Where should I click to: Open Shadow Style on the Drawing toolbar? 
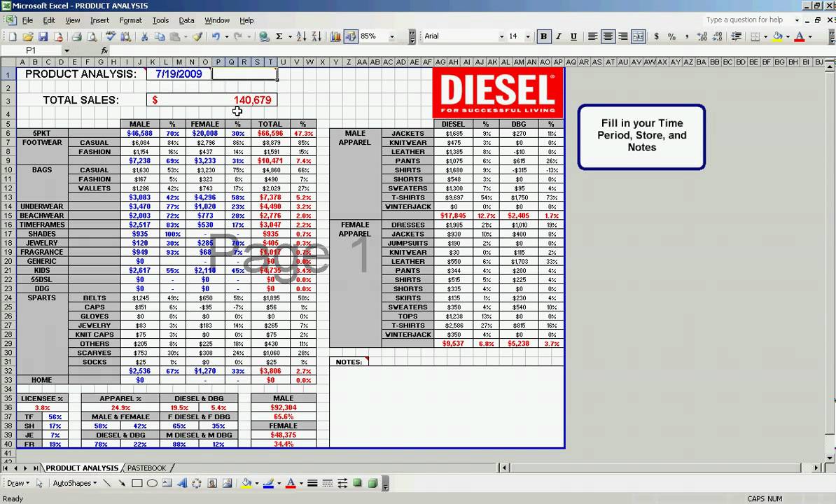point(357,483)
